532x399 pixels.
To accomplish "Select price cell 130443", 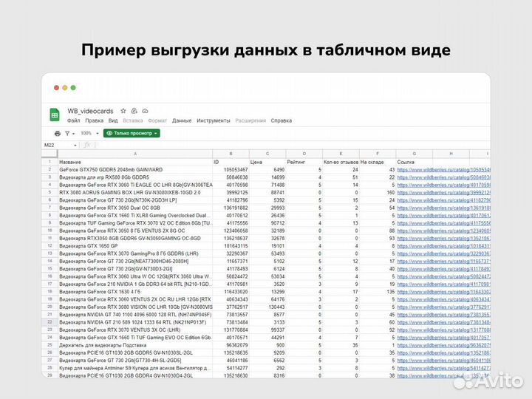I will [x=267, y=307].
